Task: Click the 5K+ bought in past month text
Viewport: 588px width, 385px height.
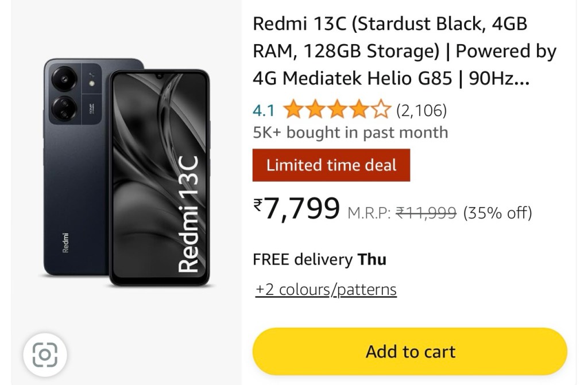Action: [350, 133]
